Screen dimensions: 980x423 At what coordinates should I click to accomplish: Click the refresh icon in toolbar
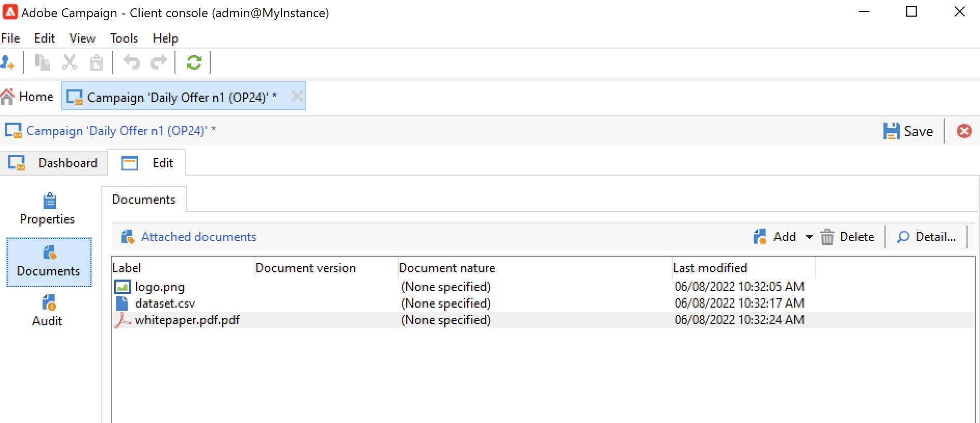pos(194,62)
